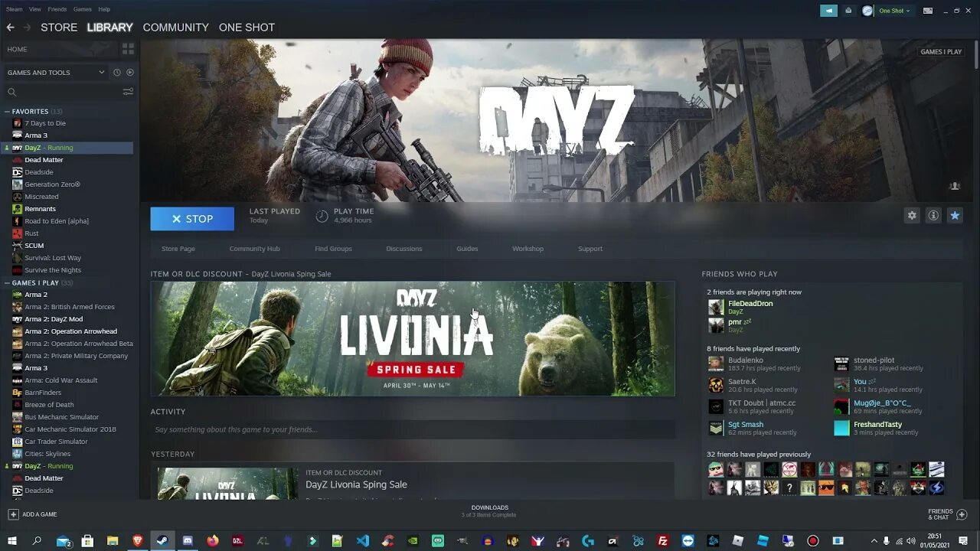Open the Friends menu

point(57,9)
